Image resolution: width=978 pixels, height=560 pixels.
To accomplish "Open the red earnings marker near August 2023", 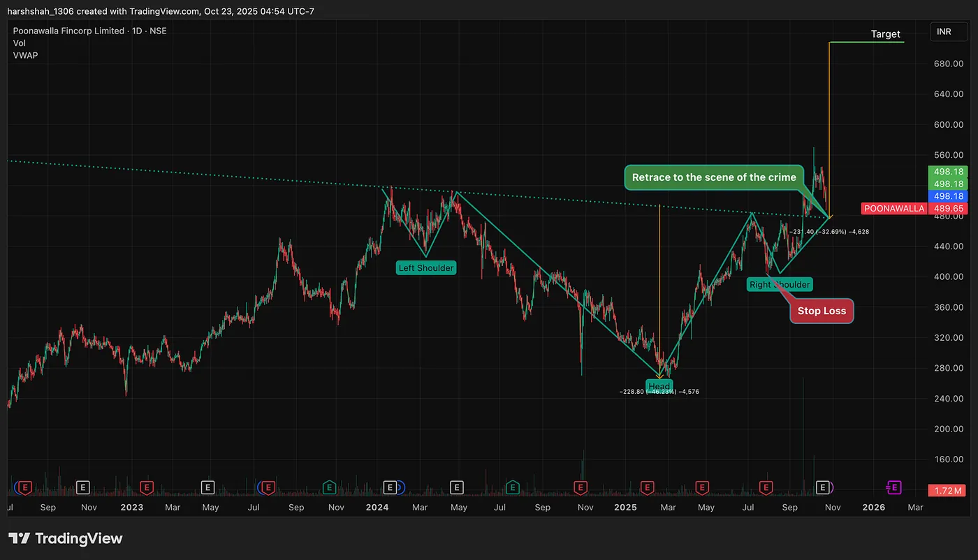I will pyautogui.click(x=268, y=487).
